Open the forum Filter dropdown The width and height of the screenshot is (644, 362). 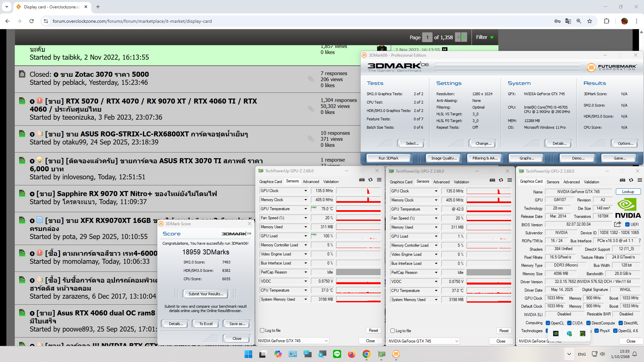[x=485, y=37]
